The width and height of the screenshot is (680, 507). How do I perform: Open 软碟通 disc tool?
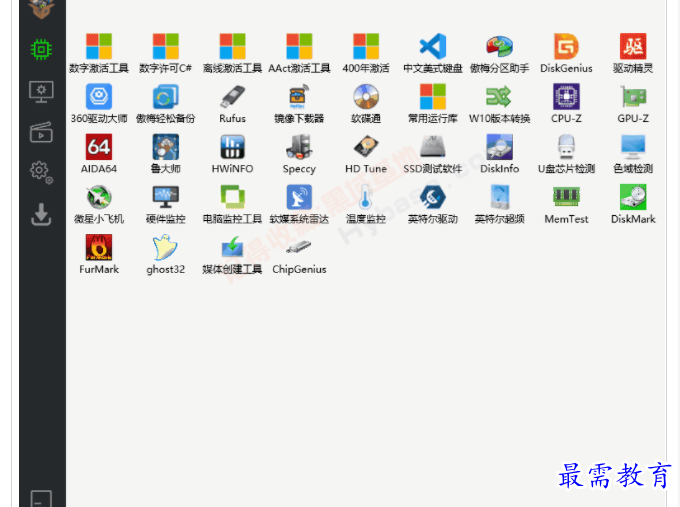[x=366, y=103]
